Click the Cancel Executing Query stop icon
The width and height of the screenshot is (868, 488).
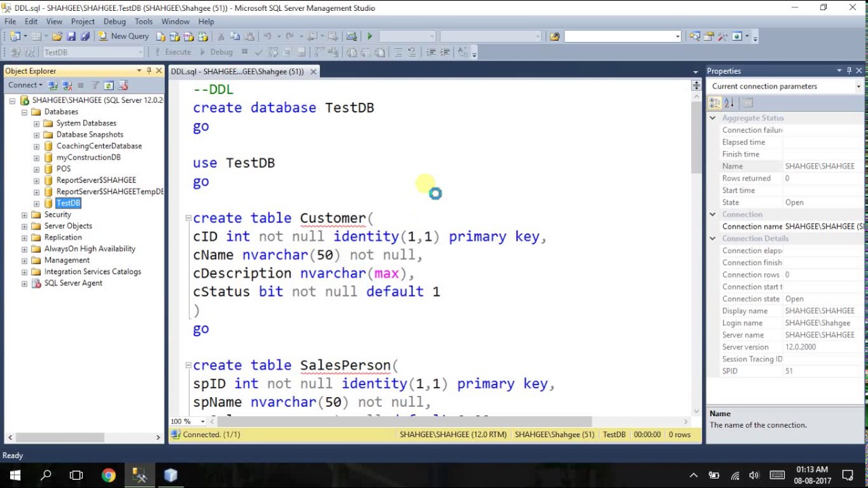[245, 52]
